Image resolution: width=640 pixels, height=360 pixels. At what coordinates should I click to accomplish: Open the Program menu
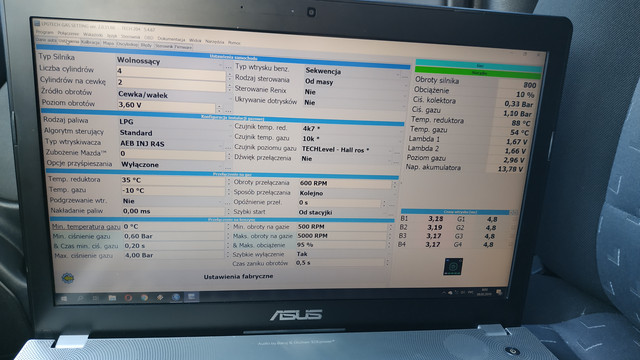[x=44, y=32]
